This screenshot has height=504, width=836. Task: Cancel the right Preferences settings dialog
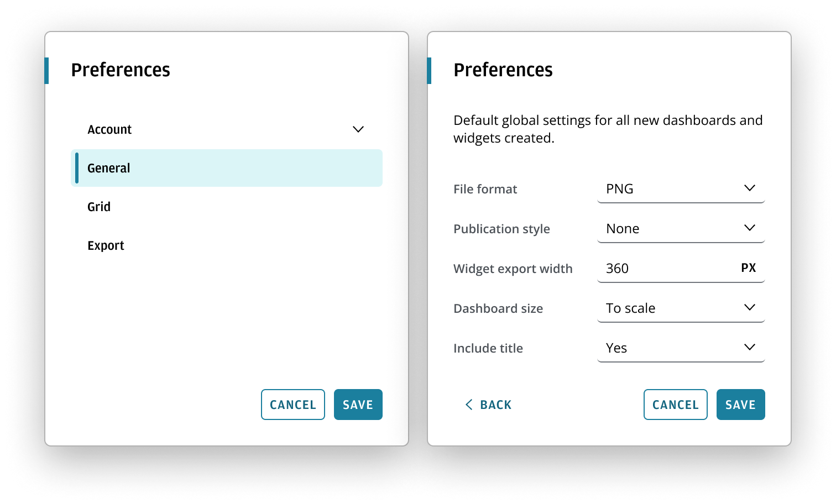tap(675, 405)
